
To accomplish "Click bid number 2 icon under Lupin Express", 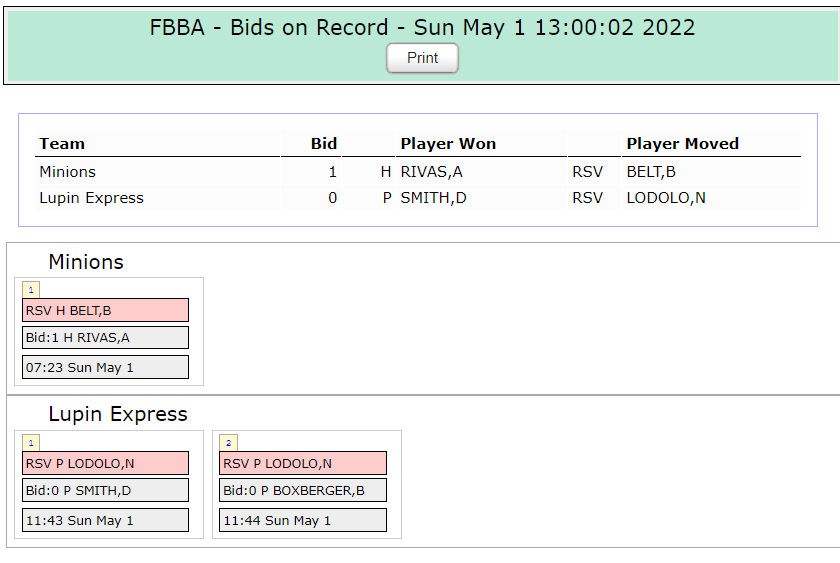I will click(x=229, y=443).
